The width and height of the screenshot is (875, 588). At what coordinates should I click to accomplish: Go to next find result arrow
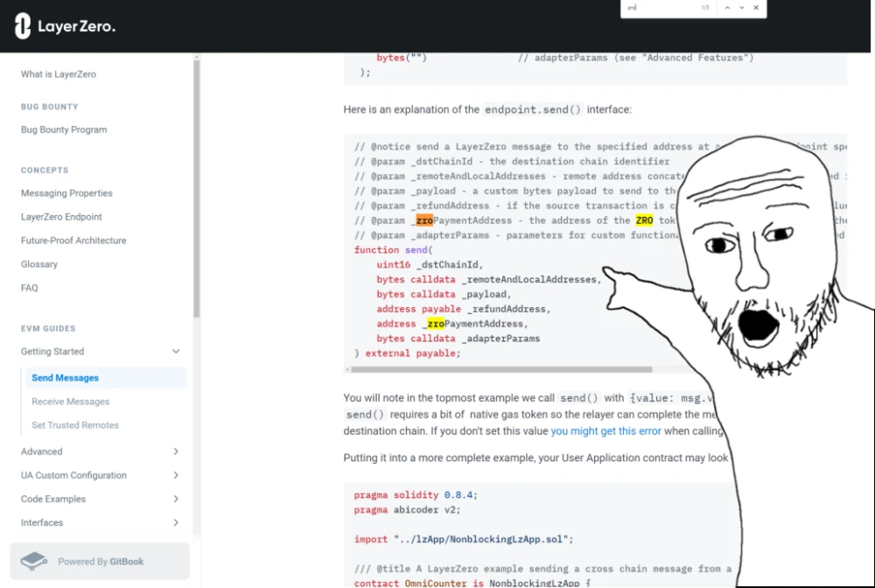point(742,8)
